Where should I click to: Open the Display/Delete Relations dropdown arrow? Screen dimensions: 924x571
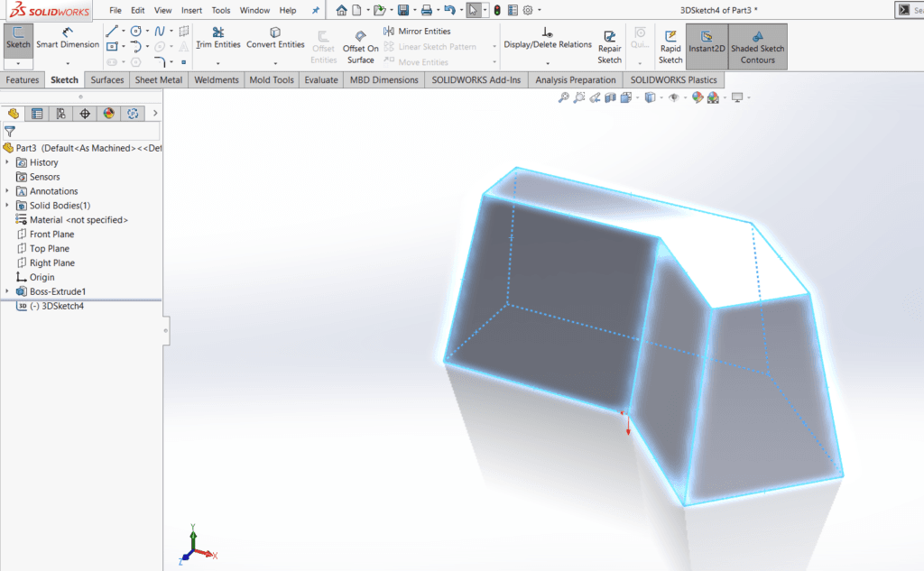(x=548, y=63)
